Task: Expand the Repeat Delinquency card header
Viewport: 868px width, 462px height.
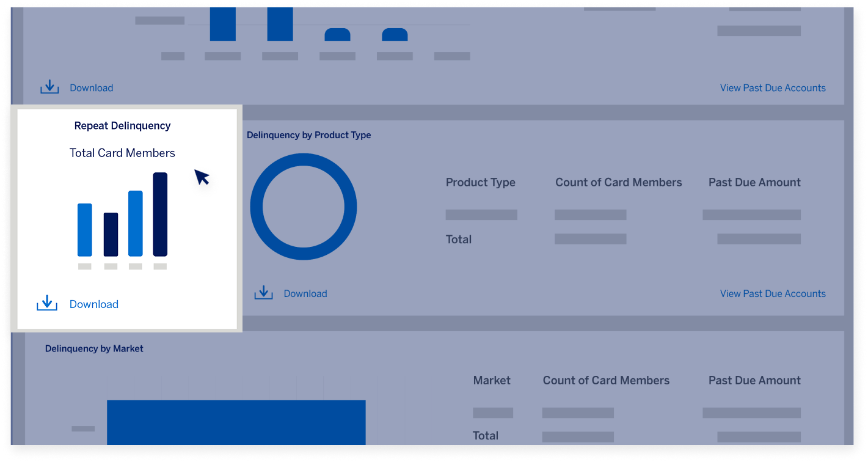Action: coord(122,125)
